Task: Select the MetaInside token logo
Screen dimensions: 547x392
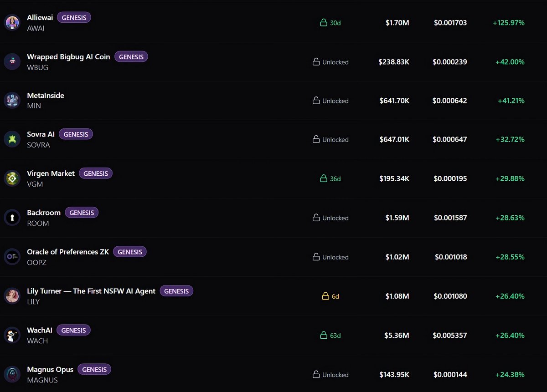Action: 12,101
